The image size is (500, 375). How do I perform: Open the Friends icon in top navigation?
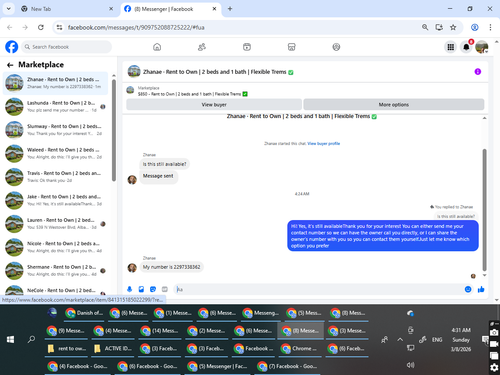(x=202, y=47)
